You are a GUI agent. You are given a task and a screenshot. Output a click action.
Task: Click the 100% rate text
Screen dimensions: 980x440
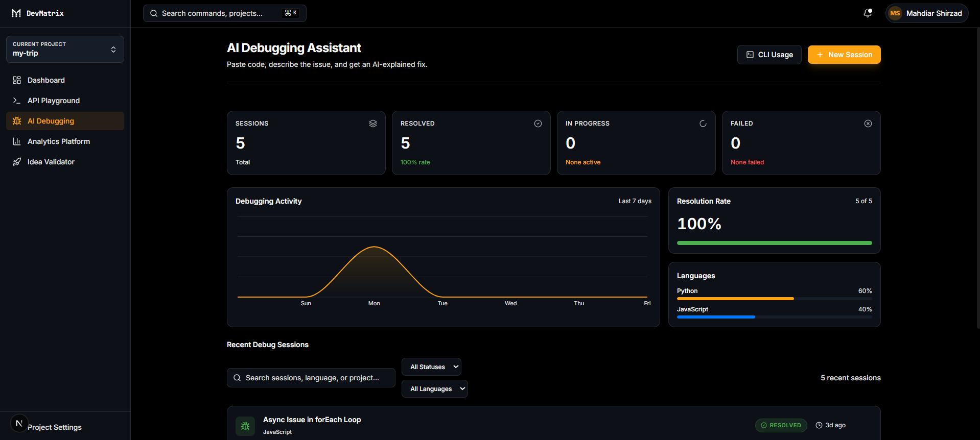click(415, 162)
